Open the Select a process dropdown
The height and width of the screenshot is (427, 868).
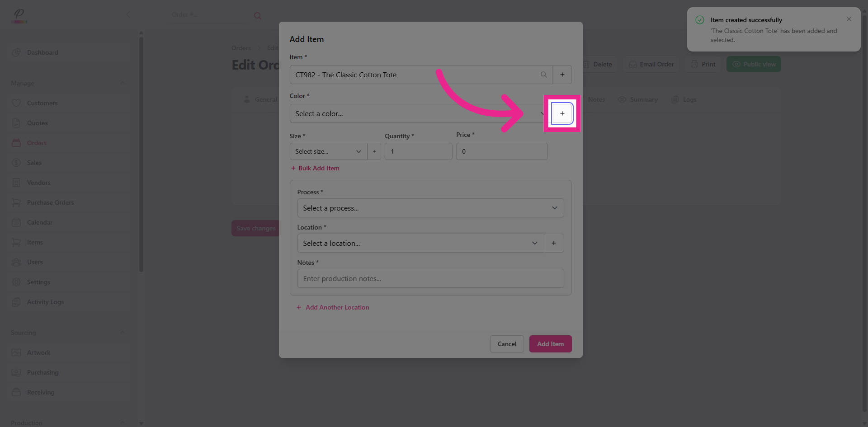click(x=430, y=208)
